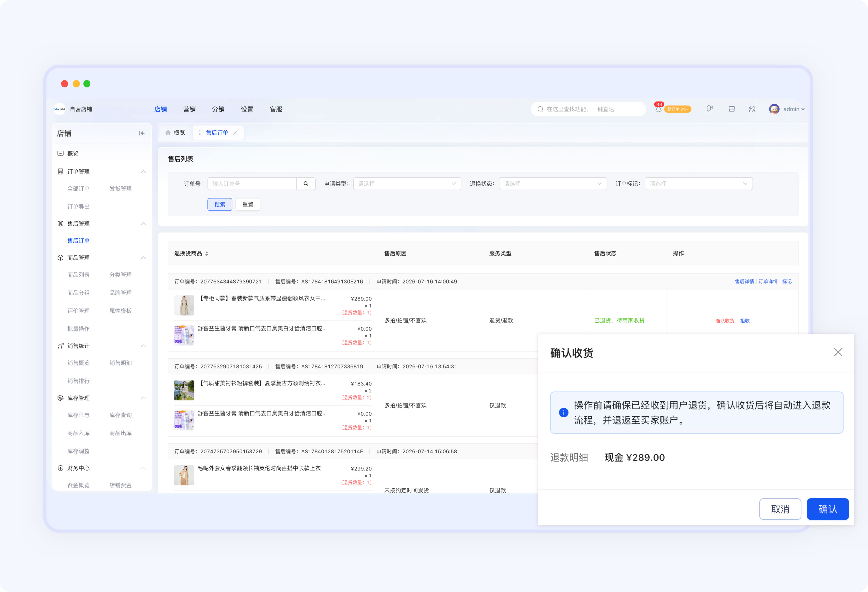Click the 毛呢外套 product thumbnail

[184, 475]
